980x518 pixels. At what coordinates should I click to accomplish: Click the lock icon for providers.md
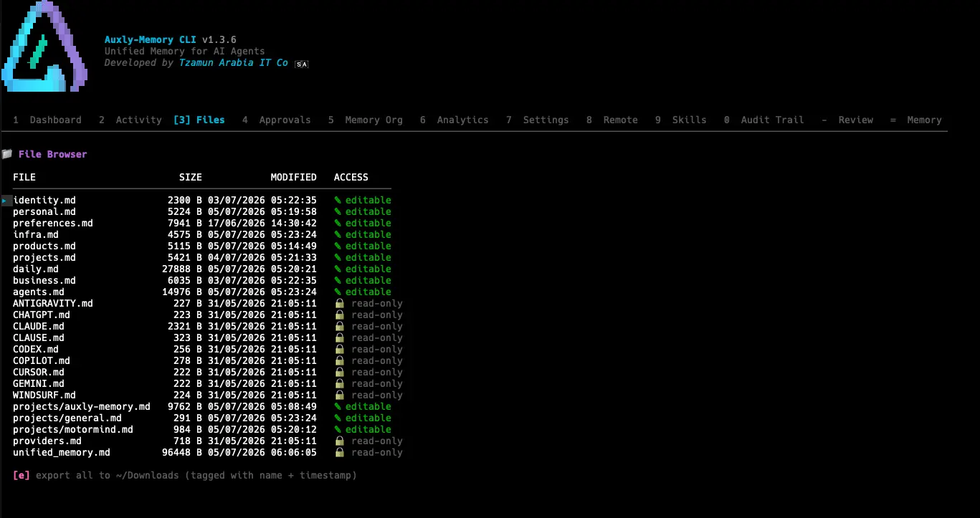pos(340,441)
